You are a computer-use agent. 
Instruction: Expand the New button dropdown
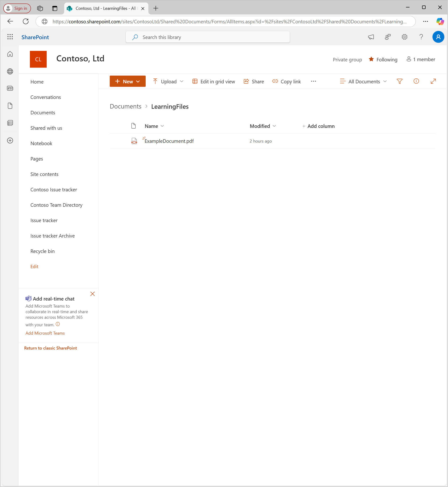138,81
